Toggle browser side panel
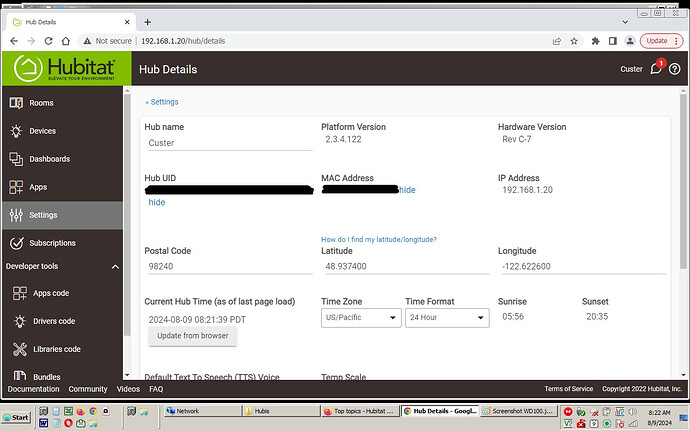The height and width of the screenshot is (431, 690). (x=613, y=41)
